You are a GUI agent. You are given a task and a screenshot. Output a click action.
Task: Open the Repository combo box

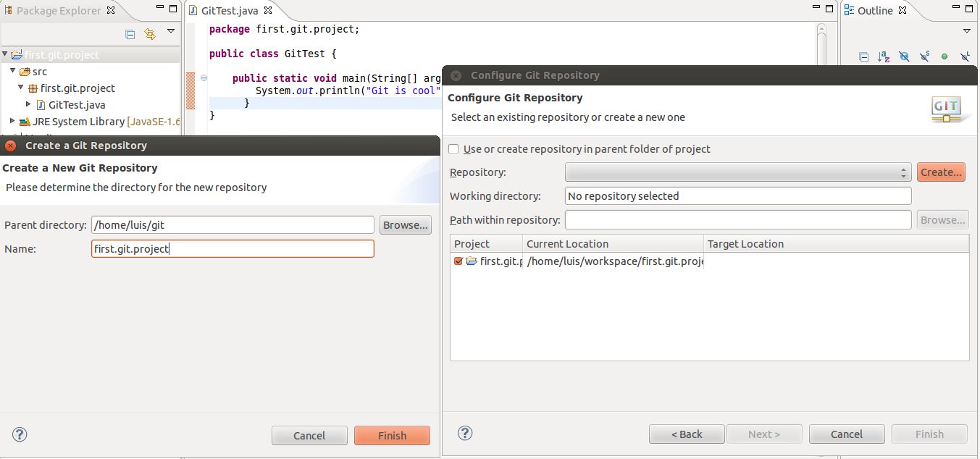[x=738, y=172]
